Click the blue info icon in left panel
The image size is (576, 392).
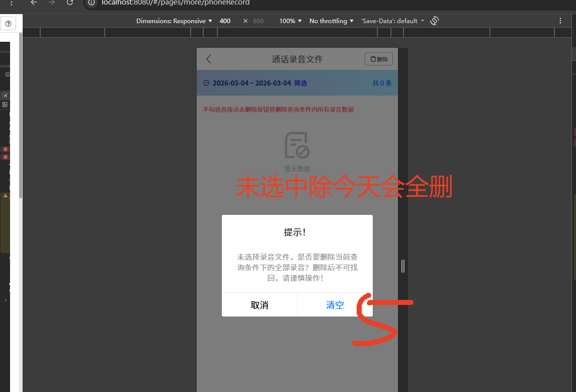point(8,74)
